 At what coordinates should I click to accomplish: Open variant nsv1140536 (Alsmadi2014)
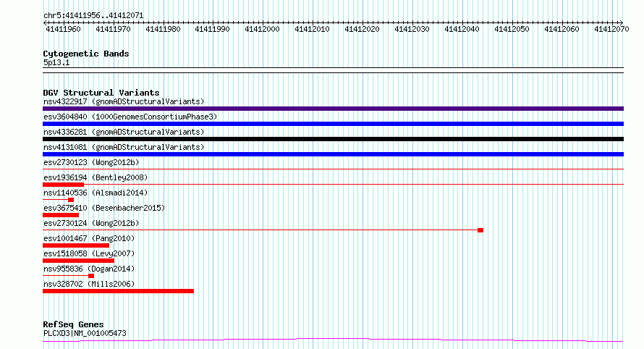(96, 193)
